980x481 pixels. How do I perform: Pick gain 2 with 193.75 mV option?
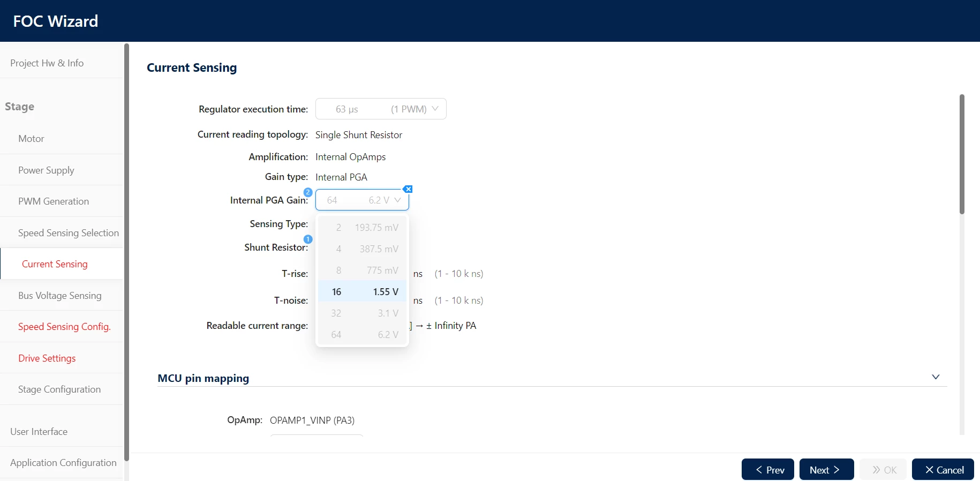pos(362,227)
